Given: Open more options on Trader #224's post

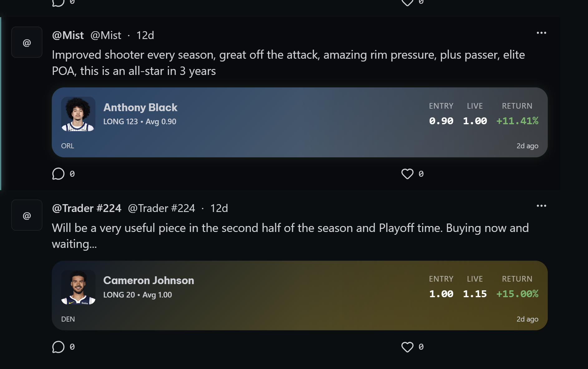Looking at the screenshot, I should click(541, 206).
